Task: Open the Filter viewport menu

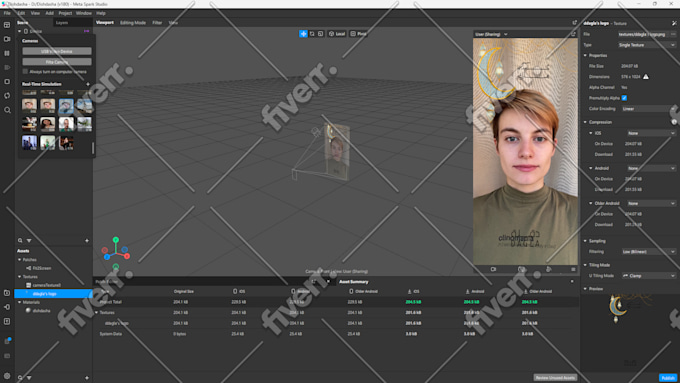Action: tap(157, 23)
